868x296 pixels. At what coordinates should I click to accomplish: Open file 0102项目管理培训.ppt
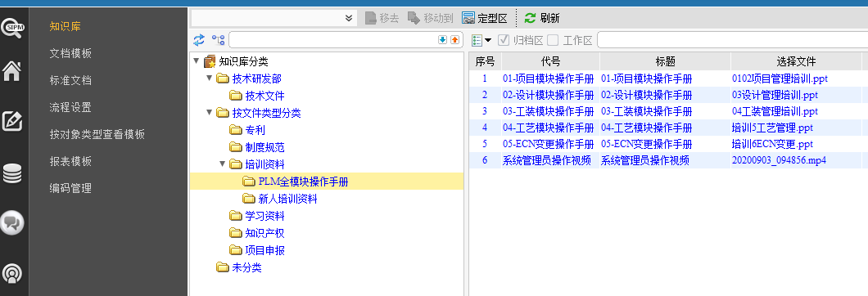[x=780, y=78]
